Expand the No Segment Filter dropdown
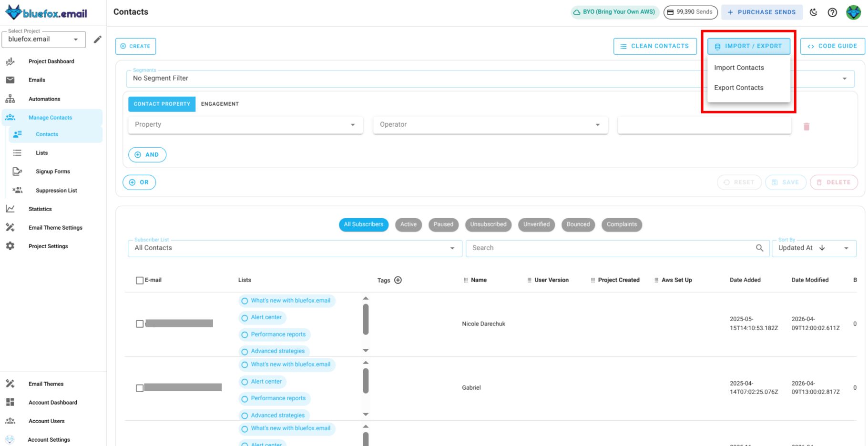This screenshot has width=868, height=446. tap(844, 78)
